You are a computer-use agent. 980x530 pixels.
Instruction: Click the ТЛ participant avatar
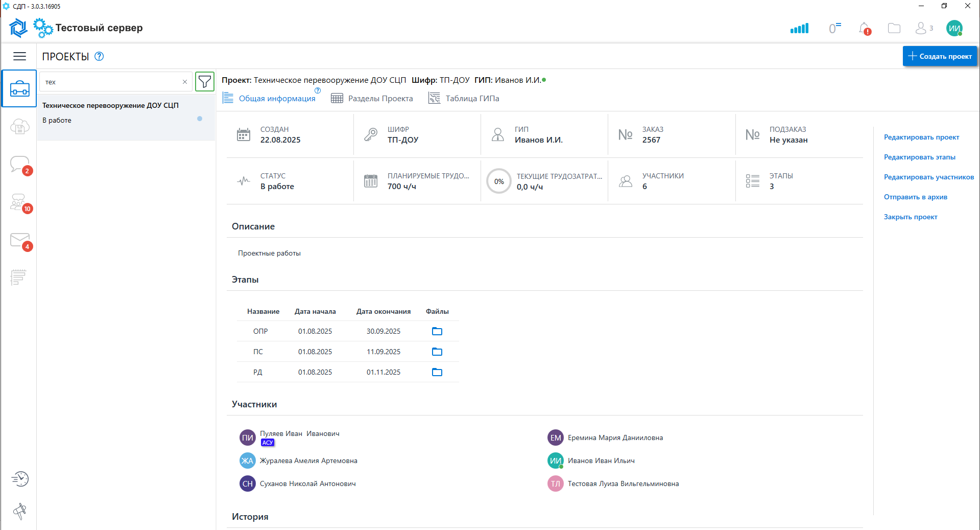coord(556,483)
